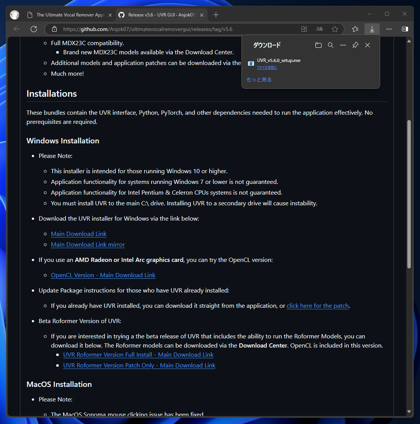Viewport: 420px width, 424px height.
Task: View site information lock icon
Action: point(54,29)
